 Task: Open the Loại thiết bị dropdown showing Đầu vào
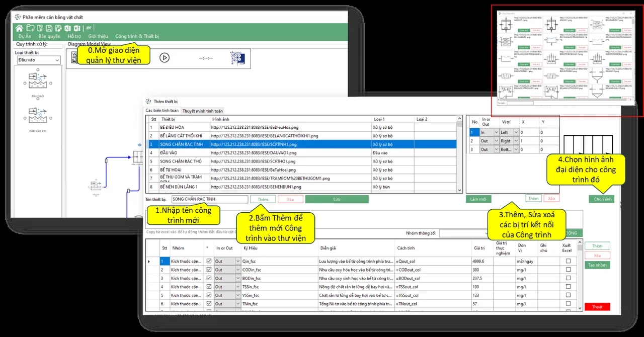pyautogui.click(x=38, y=60)
